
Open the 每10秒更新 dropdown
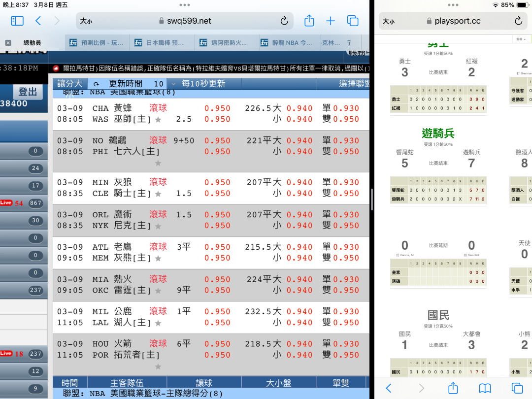[x=199, y=83]
